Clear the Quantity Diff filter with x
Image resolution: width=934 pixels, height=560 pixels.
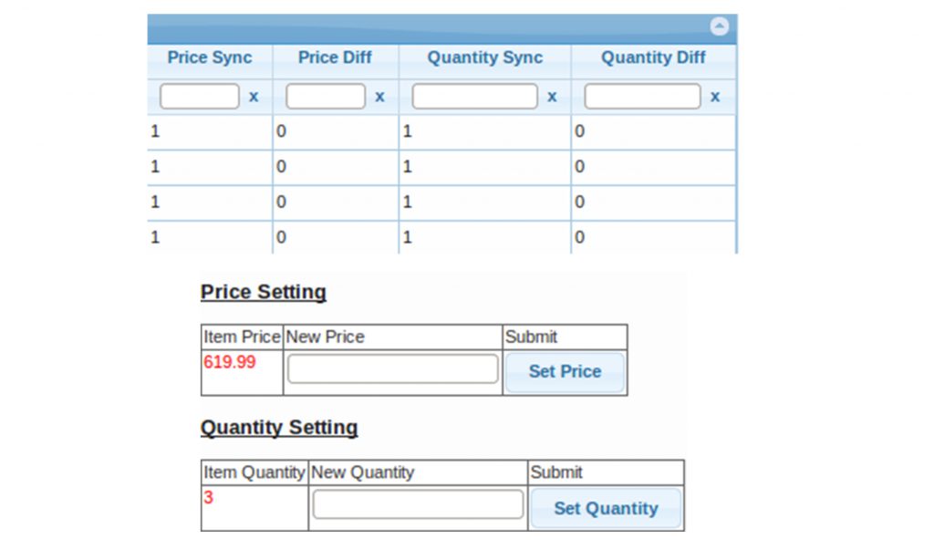coord(715,97)
